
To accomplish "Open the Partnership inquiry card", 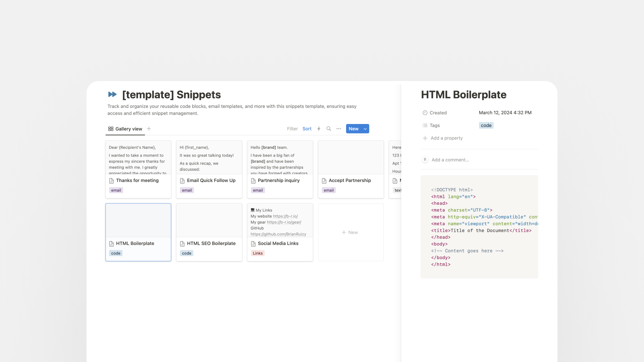I will (280, 169).
